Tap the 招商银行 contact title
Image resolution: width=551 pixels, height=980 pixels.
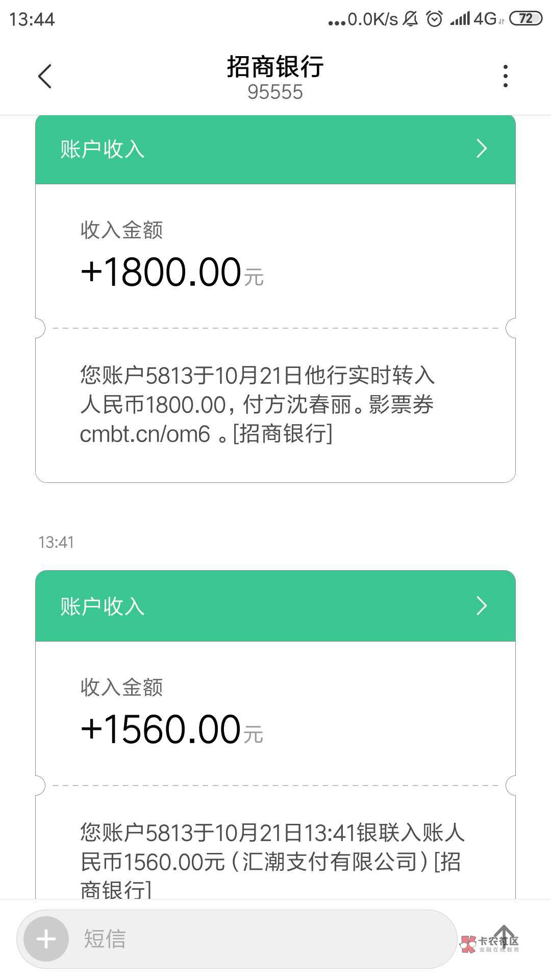pyautogui.click(x=275, y=67)
